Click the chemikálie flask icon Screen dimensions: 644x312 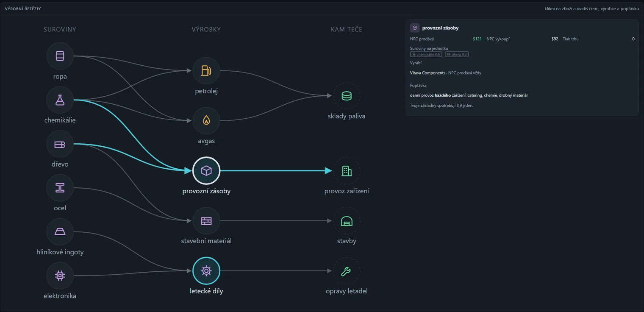pos(60,100)
